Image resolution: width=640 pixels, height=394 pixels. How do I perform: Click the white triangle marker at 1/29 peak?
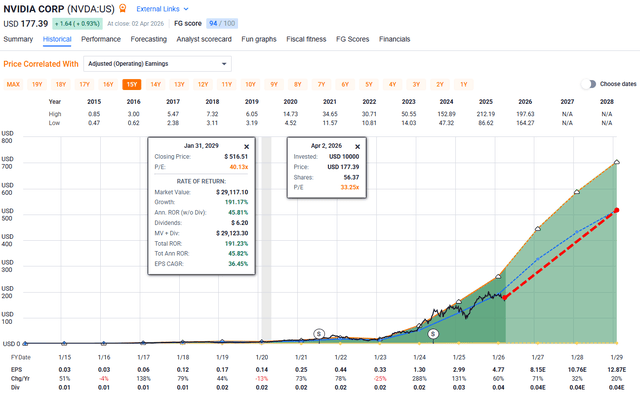pyautogui.click(x=617, y=162)
